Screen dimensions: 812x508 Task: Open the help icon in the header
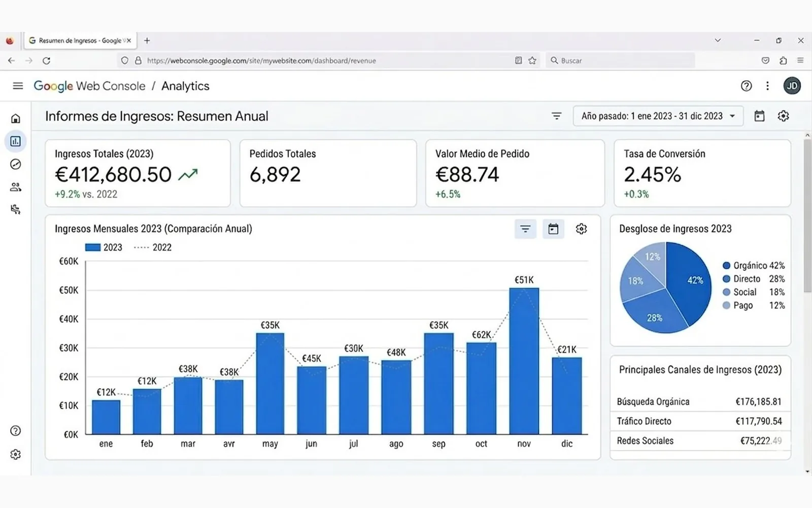[746, 86]
